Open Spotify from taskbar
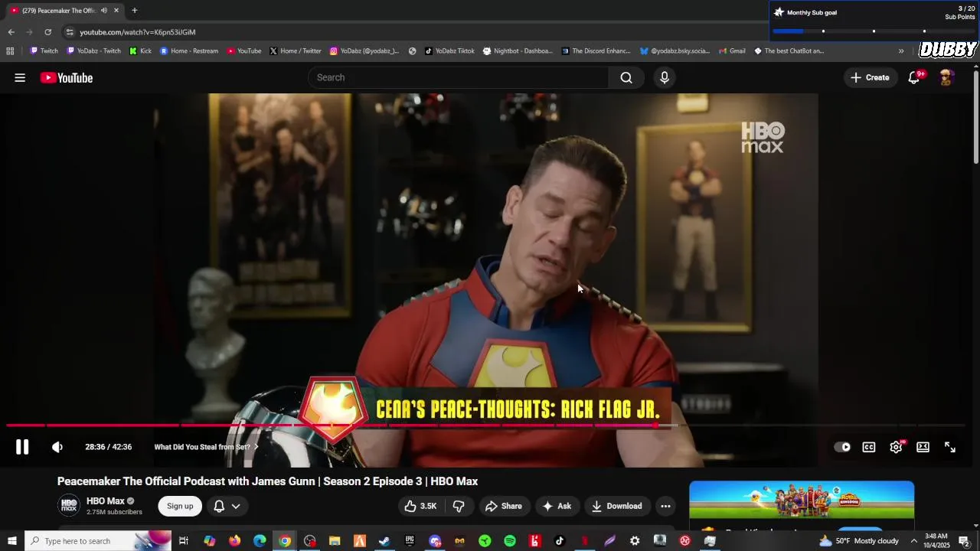This screenshot has height=551, width=980. pyautogui.click(x=510, y=541)
